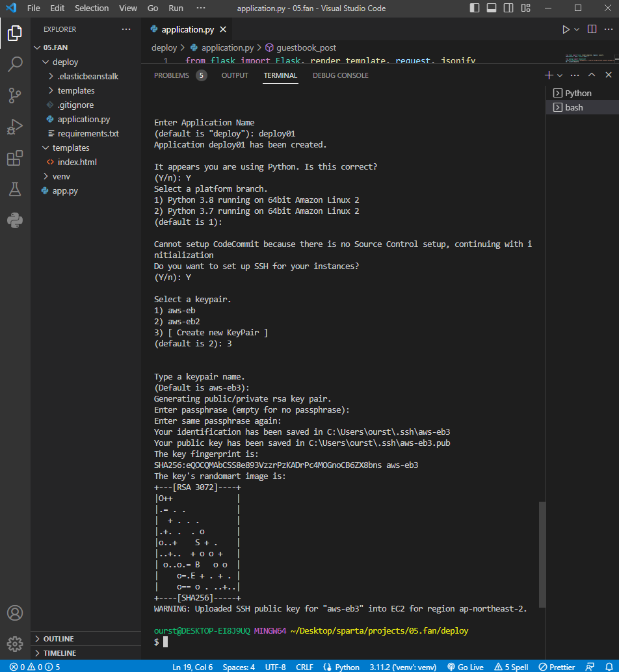
Task: Collapse the 05.FAN root folder
Action: coord(86,47)
